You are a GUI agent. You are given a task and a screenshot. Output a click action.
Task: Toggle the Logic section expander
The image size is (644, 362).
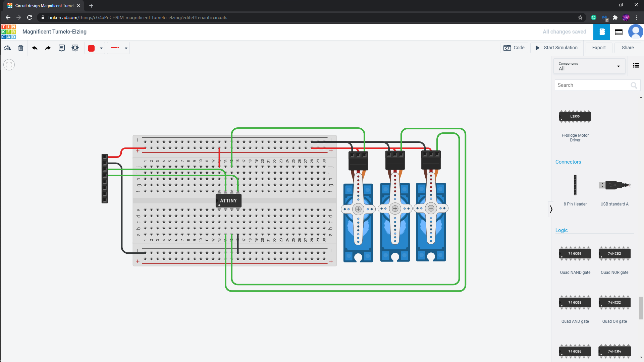pos(562,230)
